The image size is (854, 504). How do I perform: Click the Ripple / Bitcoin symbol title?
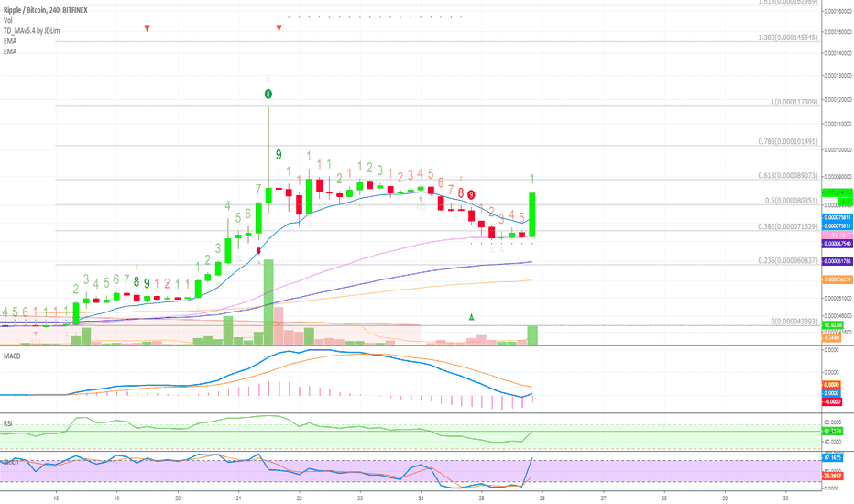tap(45, 10)
